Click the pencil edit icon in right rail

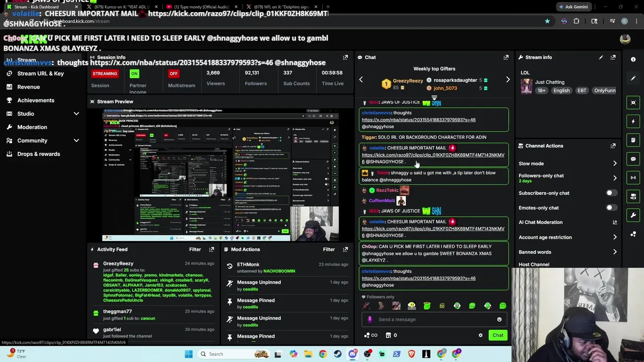pyautogui.click(x=633, y=78)
